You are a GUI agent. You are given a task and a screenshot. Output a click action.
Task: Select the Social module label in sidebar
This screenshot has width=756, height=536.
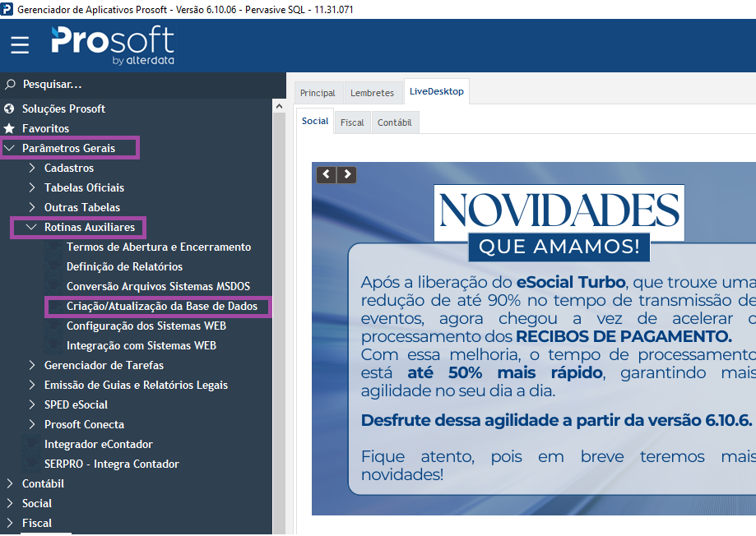[37, 503]
